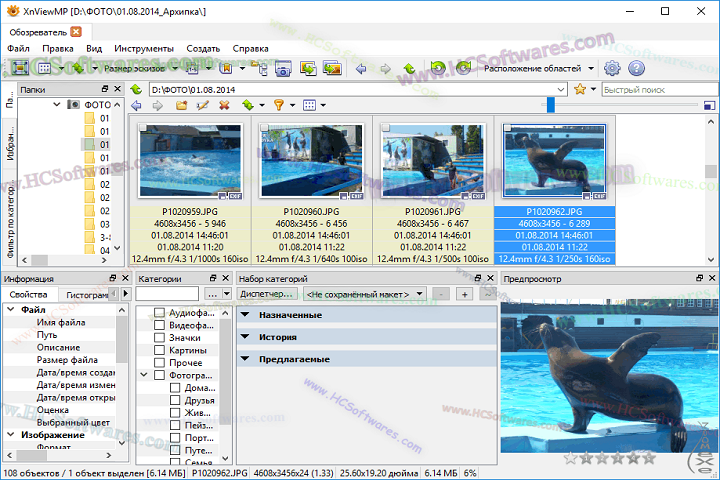Collapse the Изображение properties group
This screenshot has height=480, width=720.
tap(11, 435)
